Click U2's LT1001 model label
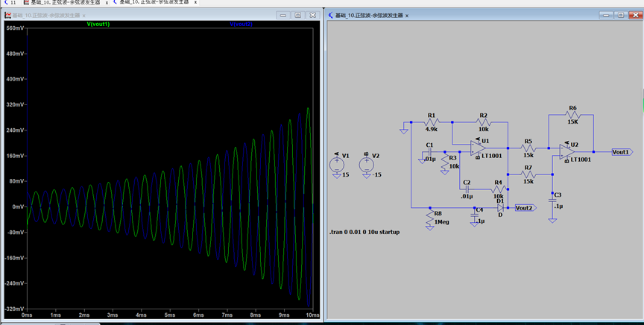The image size is (644, 325). [581, 160]
